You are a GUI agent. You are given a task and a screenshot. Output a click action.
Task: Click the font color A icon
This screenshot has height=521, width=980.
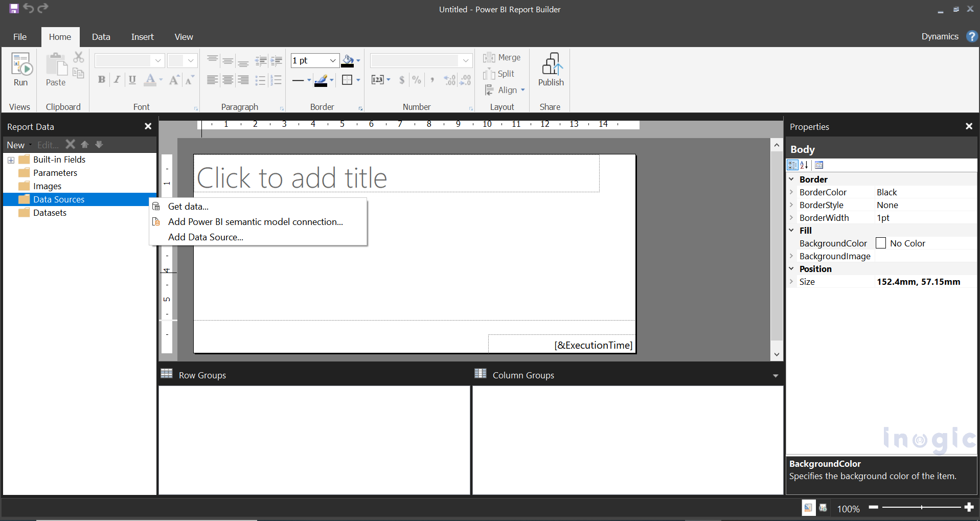150,79
